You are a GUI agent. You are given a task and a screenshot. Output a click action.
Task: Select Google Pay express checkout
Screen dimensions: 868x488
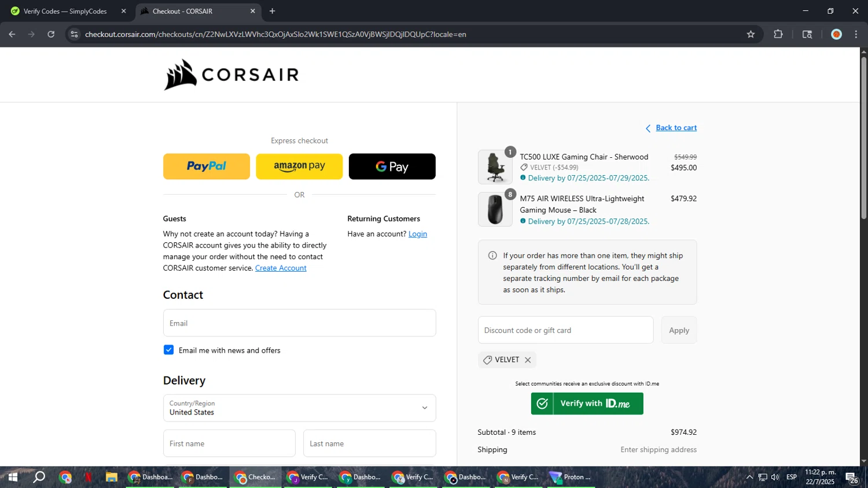tap(392, 167)
